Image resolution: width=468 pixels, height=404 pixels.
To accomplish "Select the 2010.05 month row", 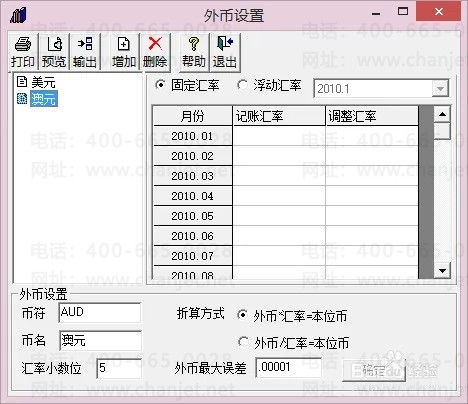I will coord(193,216).
